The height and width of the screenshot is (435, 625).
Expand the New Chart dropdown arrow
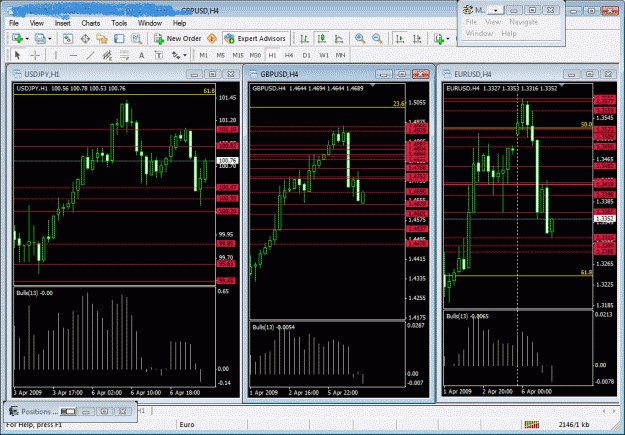point(27,39)
